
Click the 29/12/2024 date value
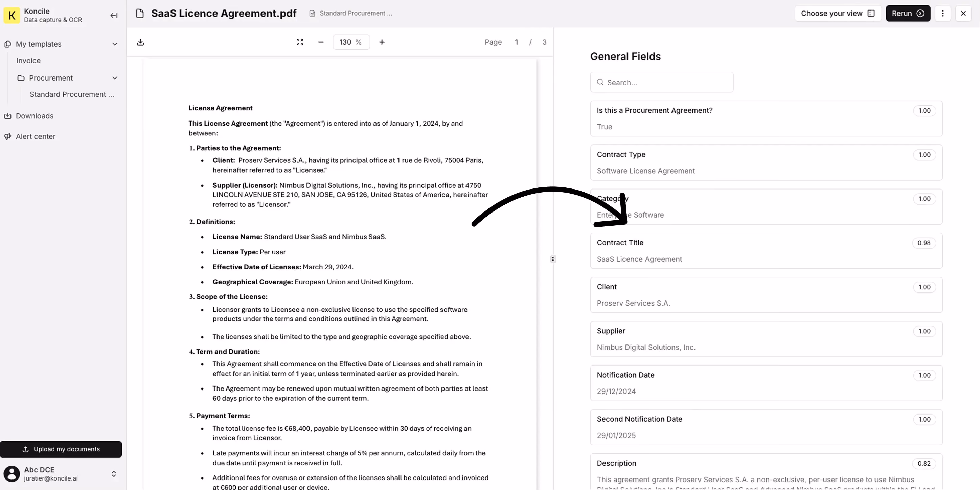coord(616,392)
